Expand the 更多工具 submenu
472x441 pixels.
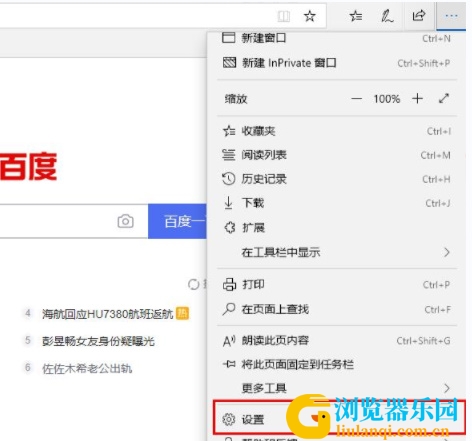[x=337, y=388]
